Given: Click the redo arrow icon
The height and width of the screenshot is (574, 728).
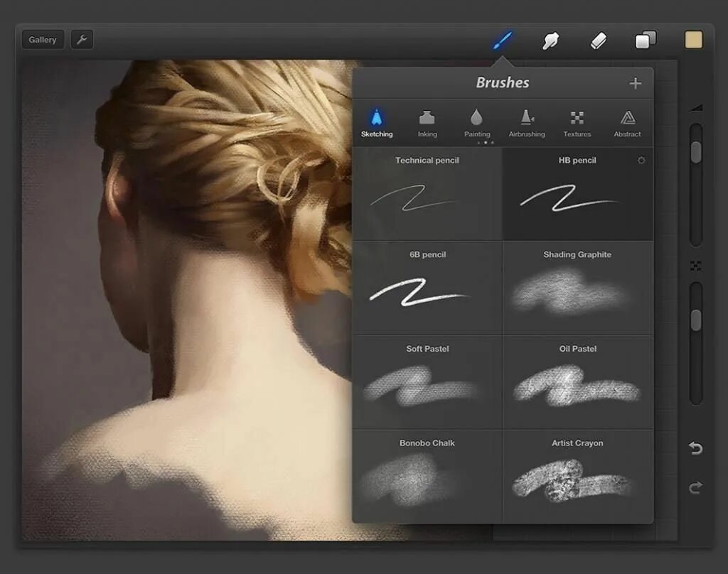Looking at the screenshot, I should 695,488.
